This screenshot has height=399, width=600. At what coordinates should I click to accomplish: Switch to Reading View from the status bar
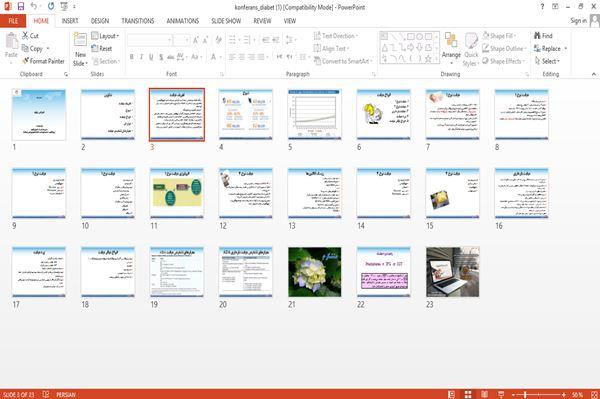484,394
